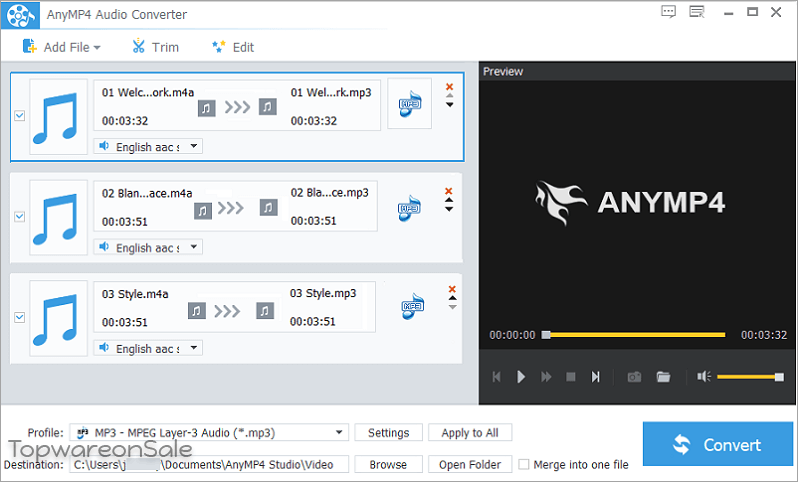Remove 02 Blan...ace.m4a with red X

(x=448, y=191)
